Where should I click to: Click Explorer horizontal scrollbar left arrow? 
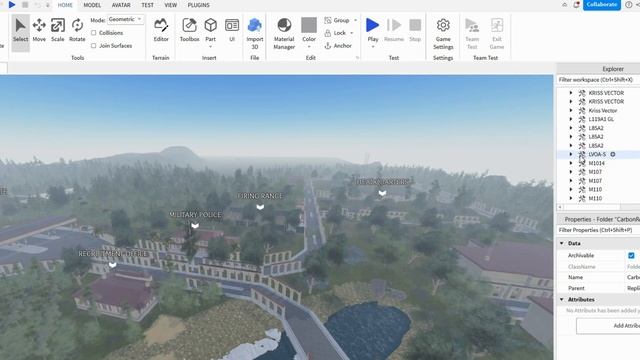(x=560, y=207)
